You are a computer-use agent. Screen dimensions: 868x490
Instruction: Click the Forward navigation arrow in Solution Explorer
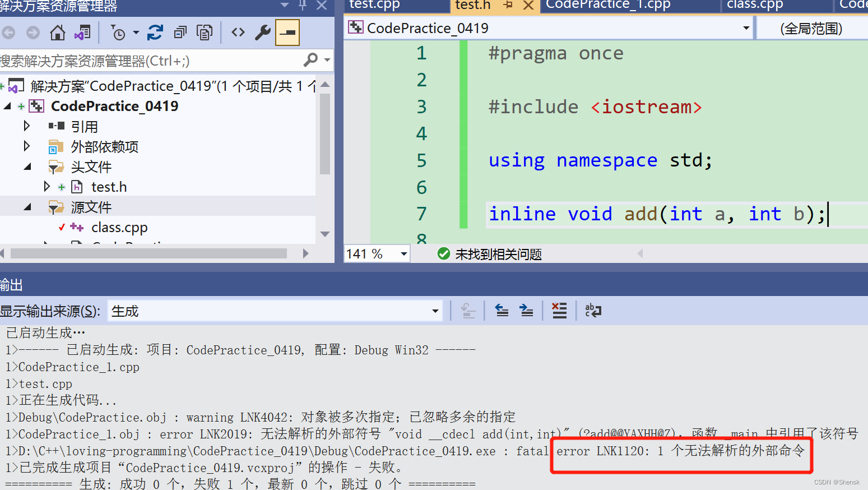33,33
